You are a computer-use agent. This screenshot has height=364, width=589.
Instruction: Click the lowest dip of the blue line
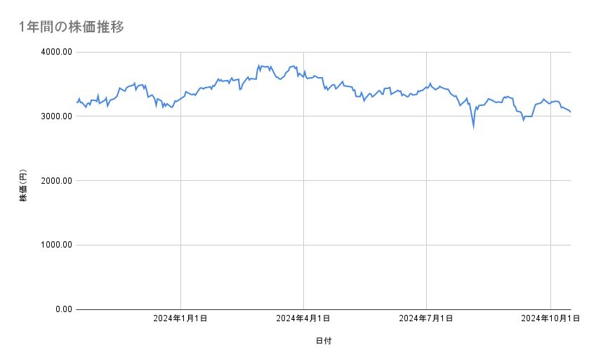coord(473,128)
